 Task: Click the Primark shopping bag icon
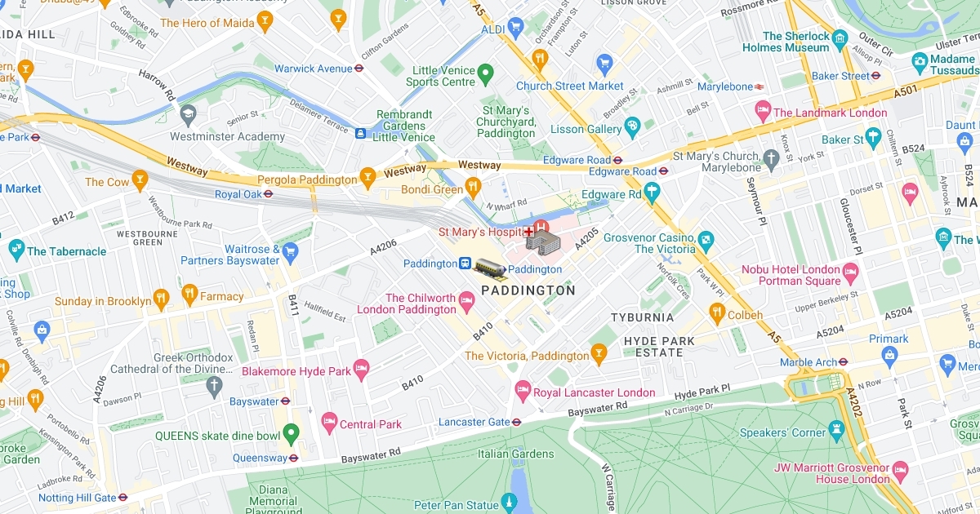[890, 355]
